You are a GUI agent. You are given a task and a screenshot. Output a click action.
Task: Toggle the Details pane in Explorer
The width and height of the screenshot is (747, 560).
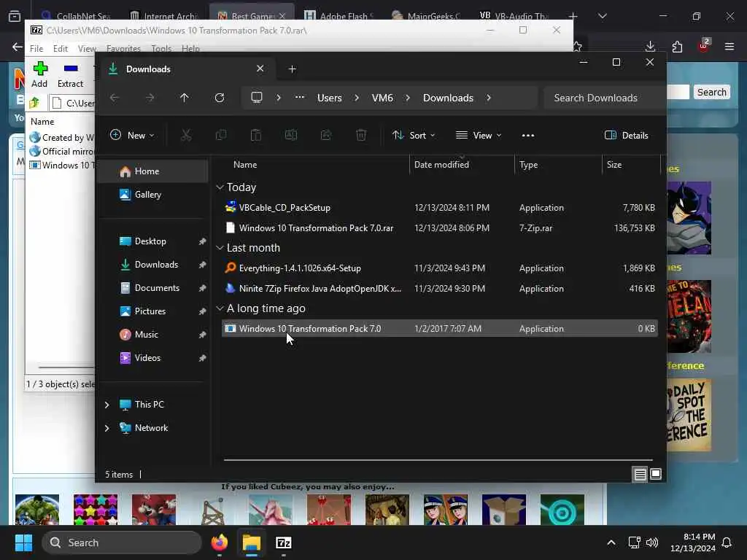pyautogui.click(x=627, y=135)
